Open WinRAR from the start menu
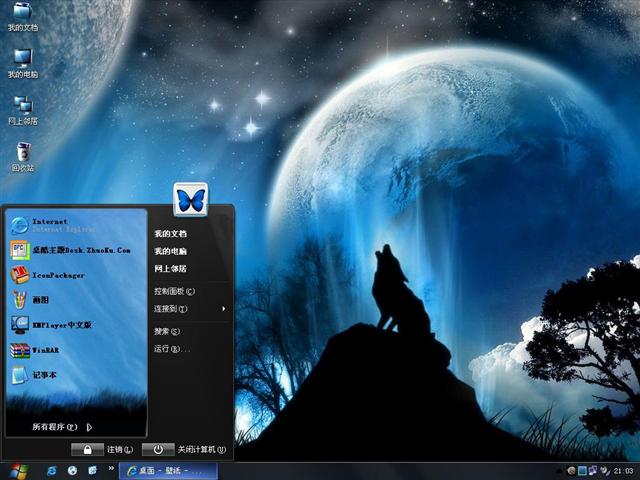 pos(77,350)
